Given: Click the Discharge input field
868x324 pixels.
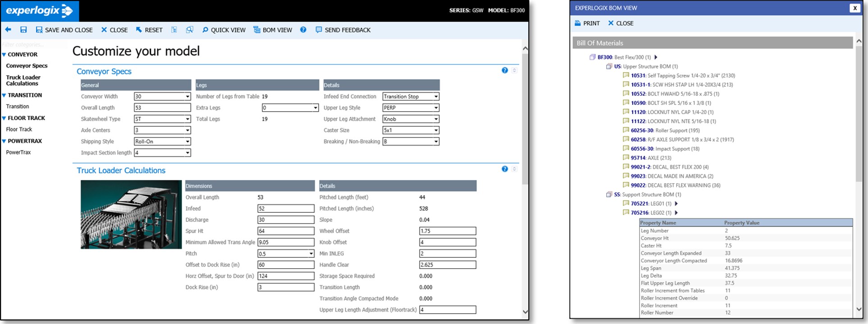Looking at the screenshot, I should [286, 220].
